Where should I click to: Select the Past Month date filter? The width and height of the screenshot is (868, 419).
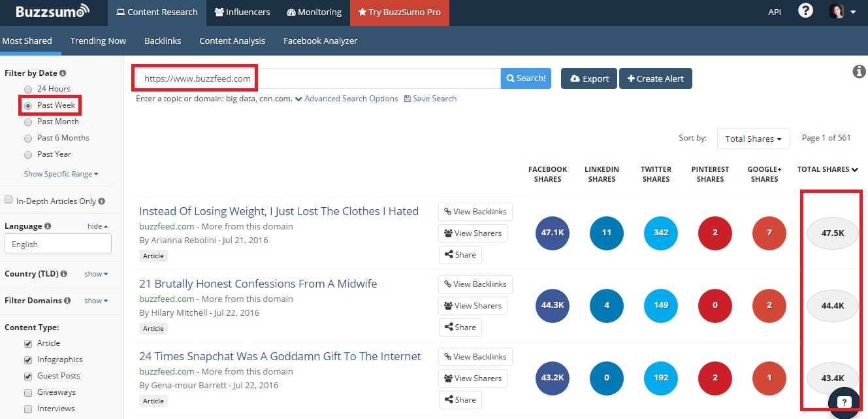click(27, 122)
